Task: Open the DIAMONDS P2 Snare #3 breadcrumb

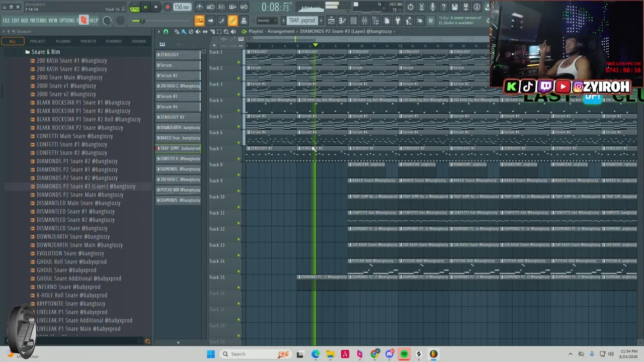Action: [346, 31]
